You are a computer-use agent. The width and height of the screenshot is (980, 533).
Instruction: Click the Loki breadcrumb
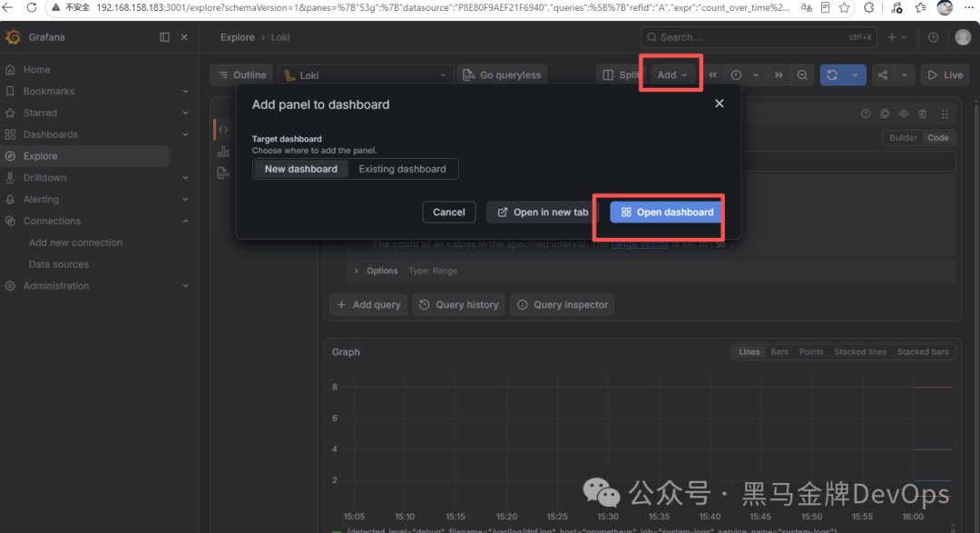pyautogui.click(x=280, y=37)
